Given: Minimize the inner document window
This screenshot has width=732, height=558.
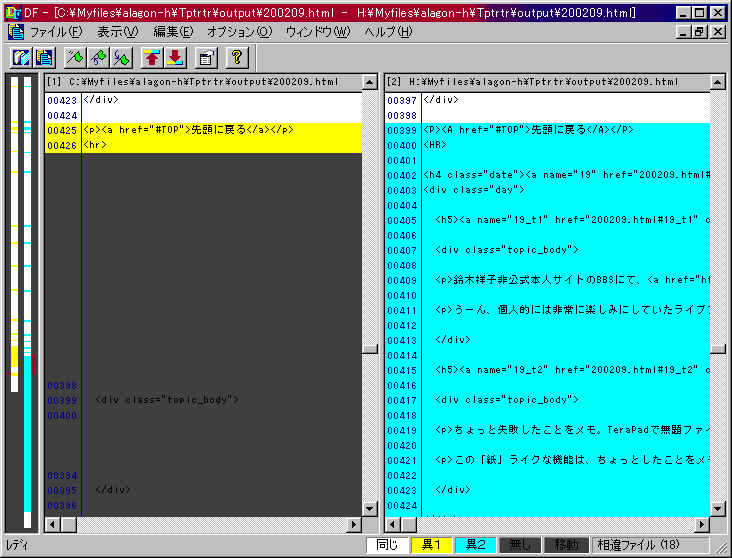Looking at the screenshot, I should [x=684, y=32].
